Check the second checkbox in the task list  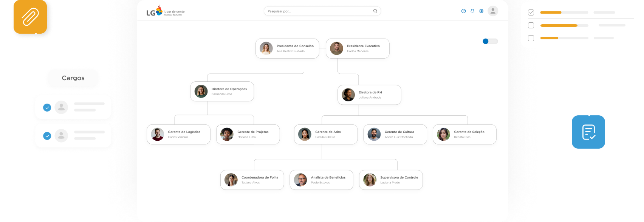(531, 25)
